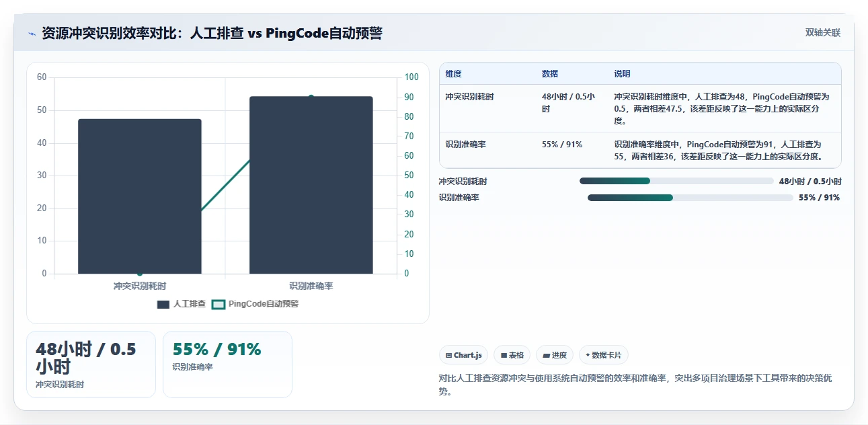
Task: Click the 数据卡片 tag chip
Action: [x=604, y=355]
